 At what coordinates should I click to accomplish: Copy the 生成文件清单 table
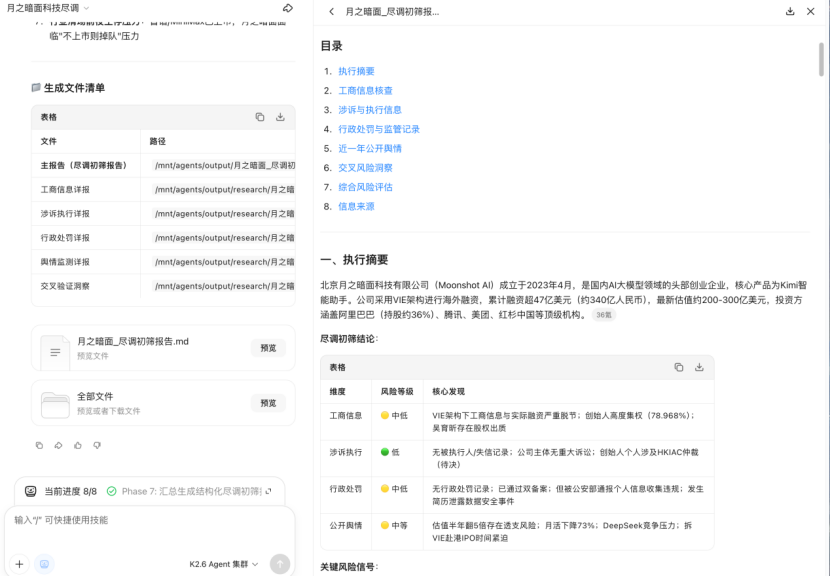[x=260, y=117]
